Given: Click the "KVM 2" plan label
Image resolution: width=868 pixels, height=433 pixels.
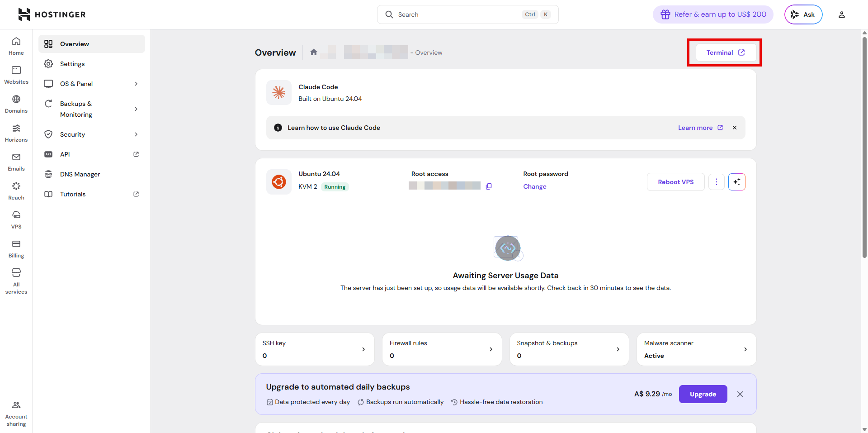Looking at the screenshot, I should click(x=308, y=186).
